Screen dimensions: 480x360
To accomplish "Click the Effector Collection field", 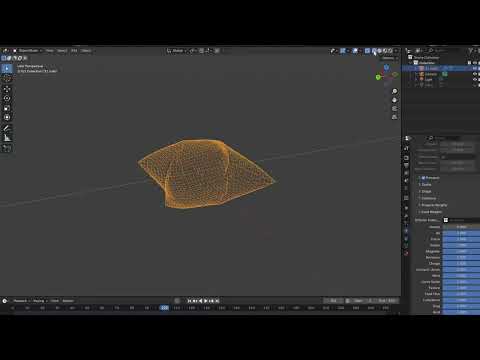I will point(461,220).
